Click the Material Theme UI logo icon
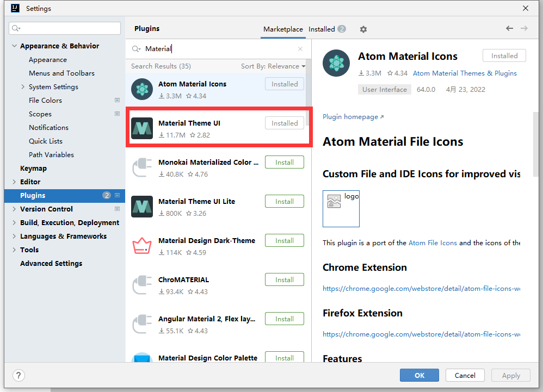The width and height of the screenshot is (543, 392). (142, 128)
